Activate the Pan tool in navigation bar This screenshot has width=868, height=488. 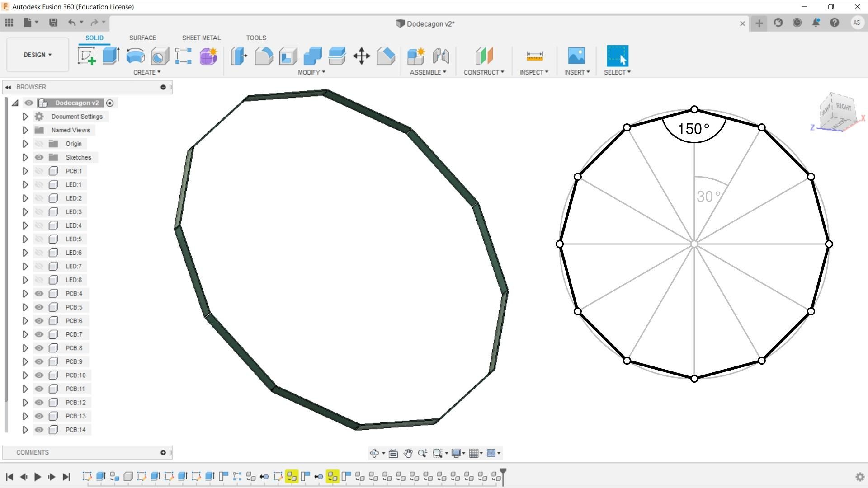[x=408, y=453]
